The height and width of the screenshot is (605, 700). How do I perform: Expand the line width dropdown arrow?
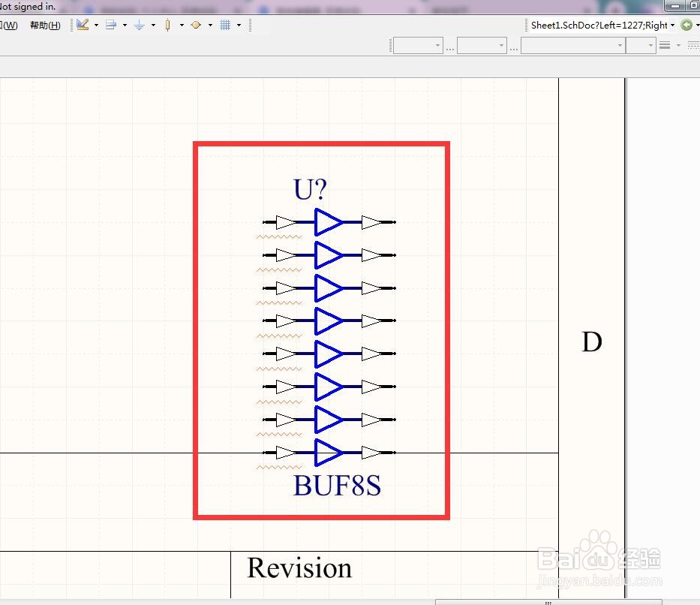pos(678,46)
